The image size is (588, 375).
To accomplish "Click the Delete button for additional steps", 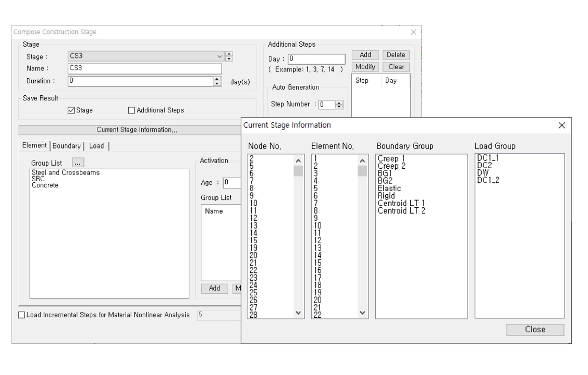I will tap(396, 55).
